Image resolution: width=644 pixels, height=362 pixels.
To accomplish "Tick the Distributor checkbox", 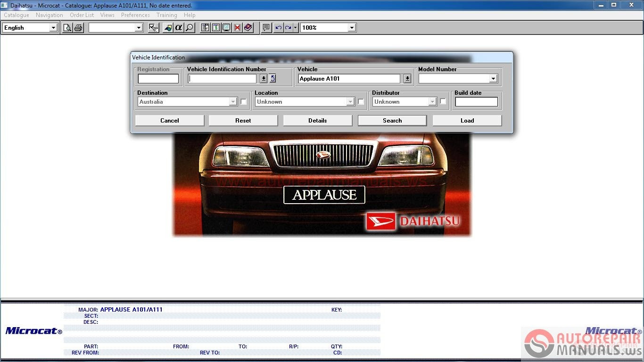I will pyautogui.click(x=443, y=102).
